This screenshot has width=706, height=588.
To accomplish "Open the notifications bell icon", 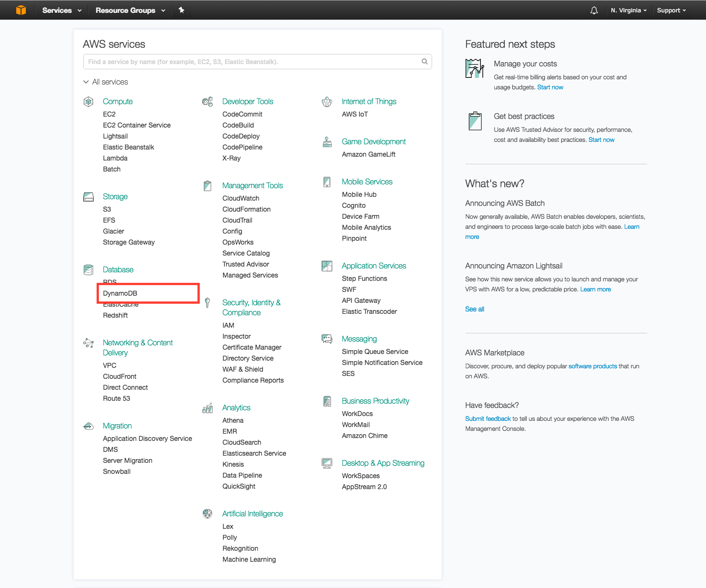I will (594, 10).
